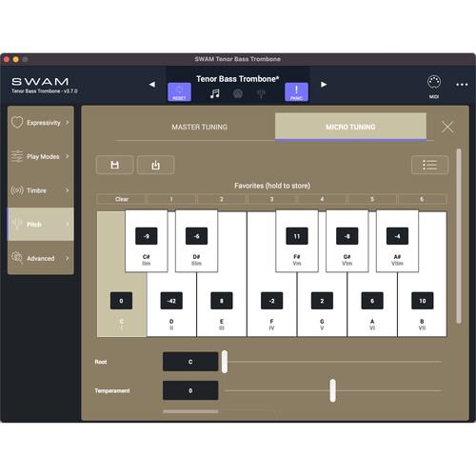Expand the Advanced section chevron
Viewport: 476px width, 476px height.
coord(68,258)
